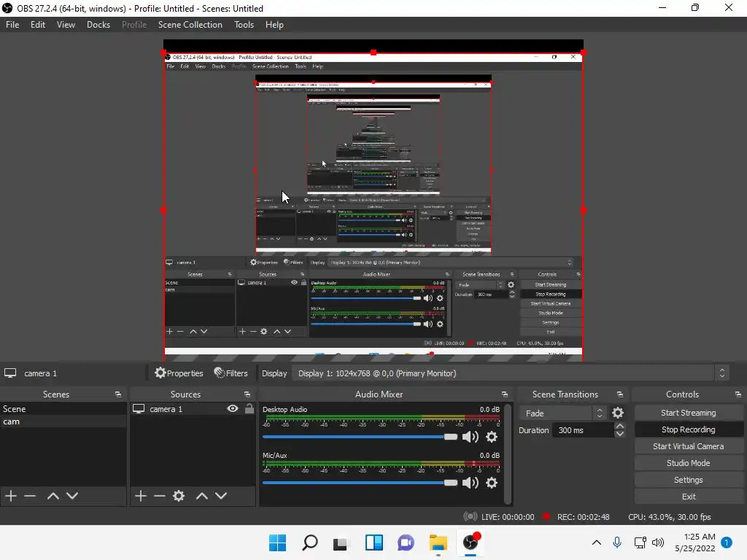Open Mic/Aux settings gear
Viewport: 747px width, 560px height.
(492, 483)
